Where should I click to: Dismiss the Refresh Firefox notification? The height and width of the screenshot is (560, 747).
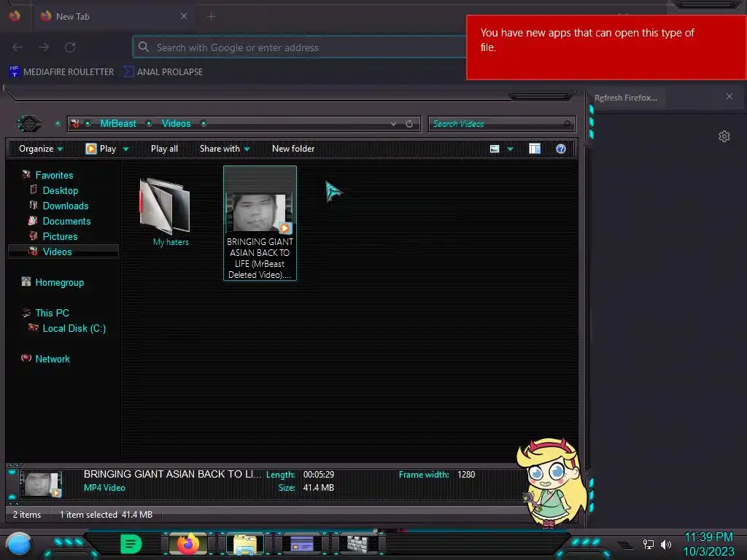[729, 97]
